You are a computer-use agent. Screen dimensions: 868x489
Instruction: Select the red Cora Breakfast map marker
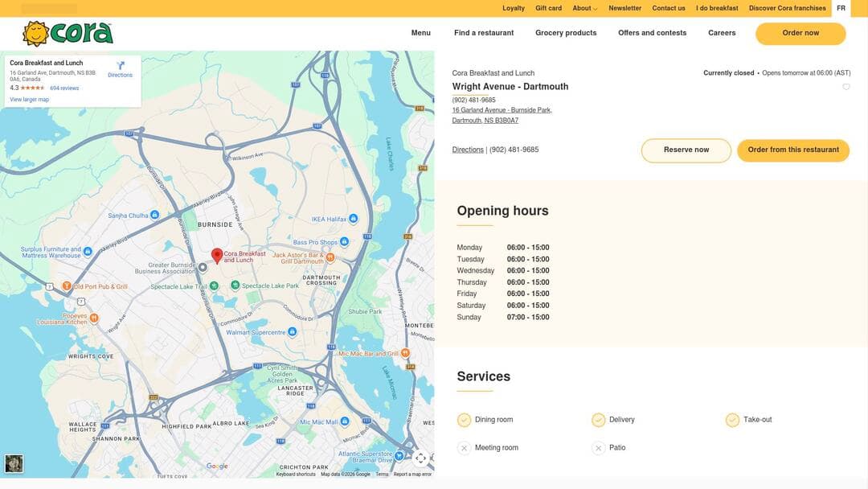(x=216, y=254)
